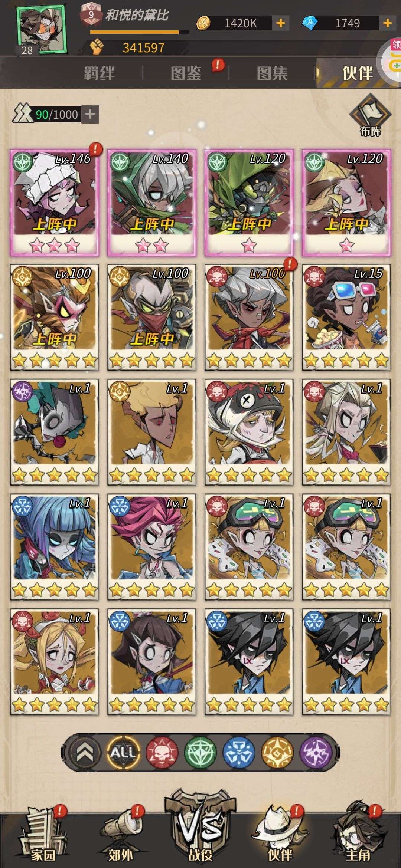Open the player avatar portrait

point(41,29)
